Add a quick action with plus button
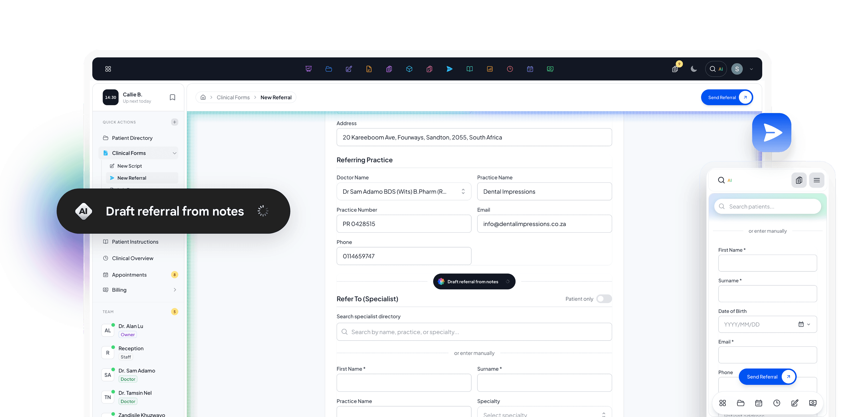 (174, 122)
